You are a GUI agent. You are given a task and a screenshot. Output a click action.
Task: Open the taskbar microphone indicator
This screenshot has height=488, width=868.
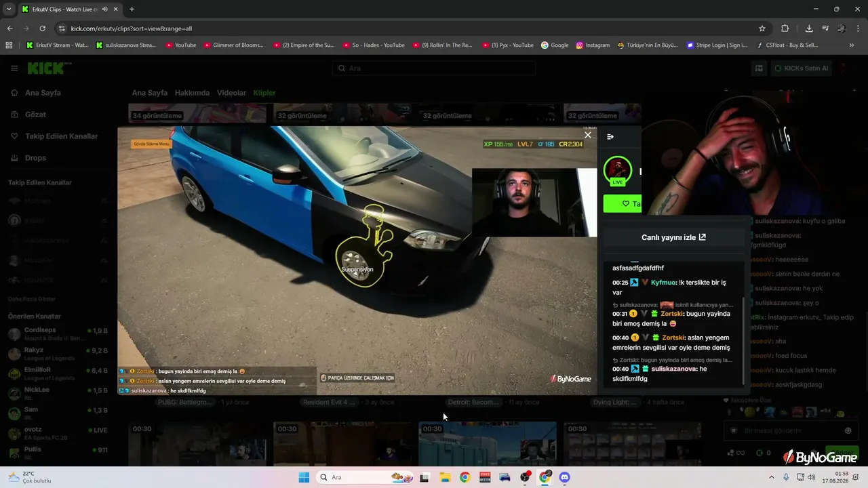[x=786, y=477]
